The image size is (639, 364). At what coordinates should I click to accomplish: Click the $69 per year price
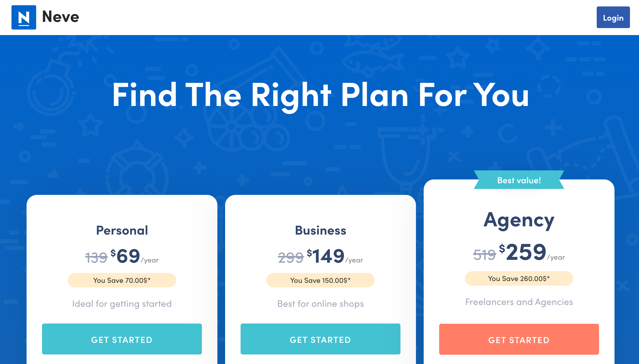(134, 256)
